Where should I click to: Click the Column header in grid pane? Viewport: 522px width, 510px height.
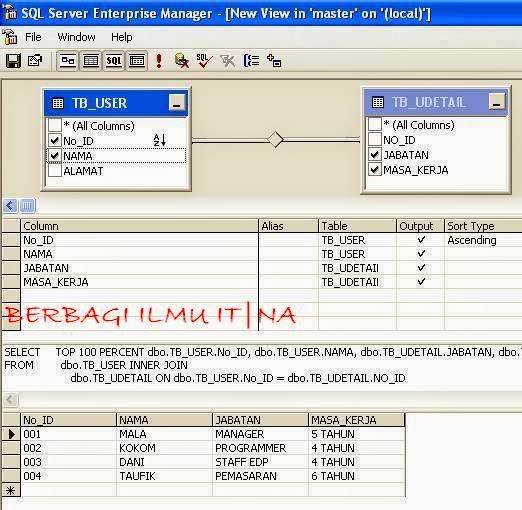pyautogui.click(x=139, y=226)
